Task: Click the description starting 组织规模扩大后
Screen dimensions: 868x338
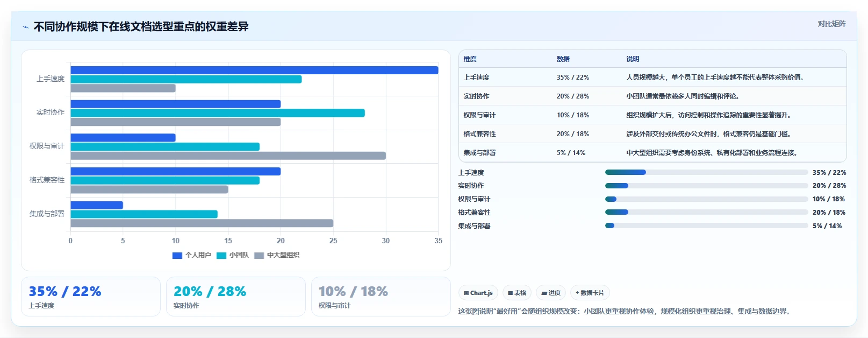Action: click(x=709, y=115)
